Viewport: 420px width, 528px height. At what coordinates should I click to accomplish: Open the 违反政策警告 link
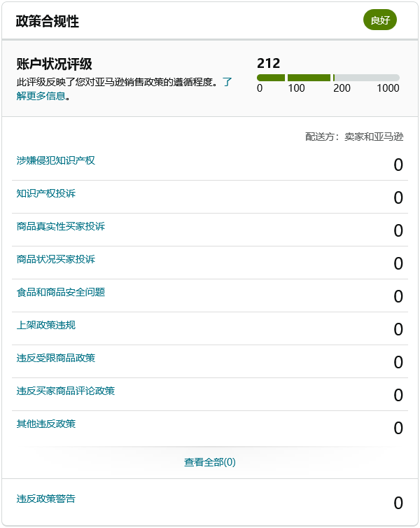point(46,499)
